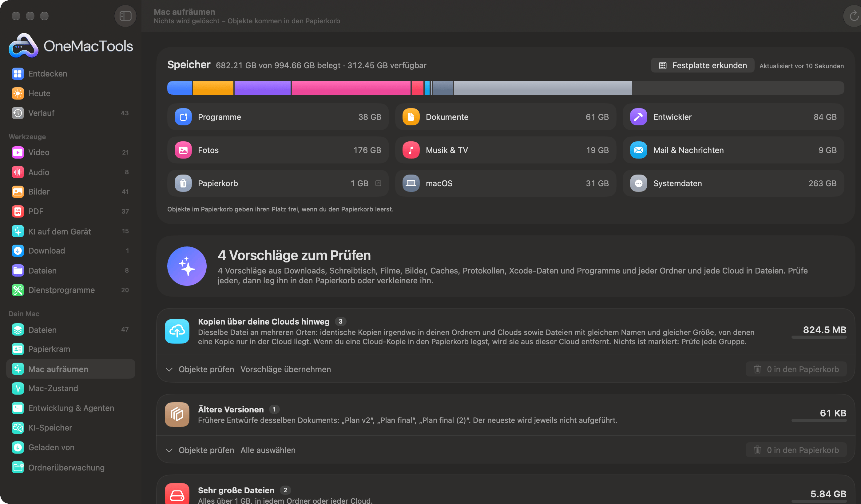Open the Video tool icon
This screenshot has width=861, height=504.
tap(18, 152)
